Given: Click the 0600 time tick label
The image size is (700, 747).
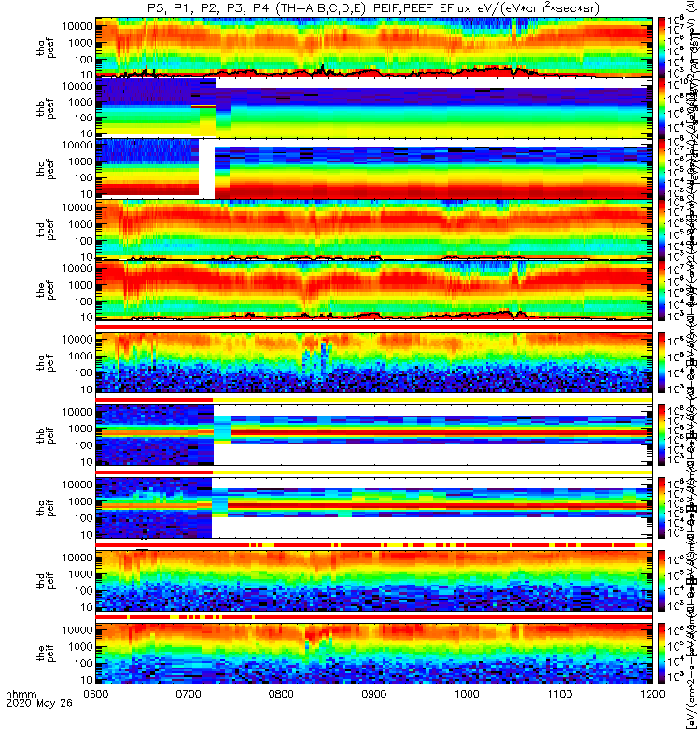Looking at the screenshot, I should (96, 694).
